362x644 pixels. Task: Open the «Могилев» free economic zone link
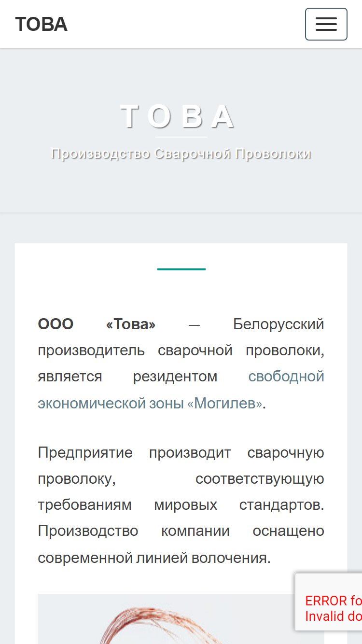click(x=181, y=390)
